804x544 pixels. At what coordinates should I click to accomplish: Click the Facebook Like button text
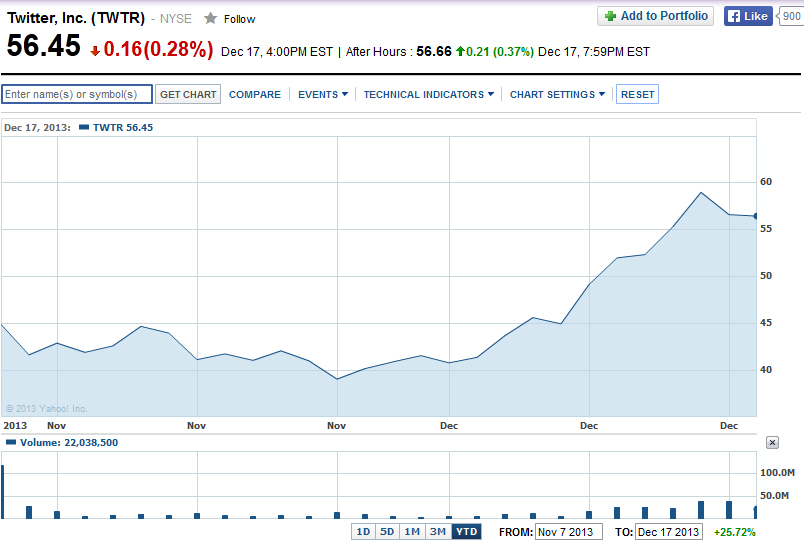[x=756, y=16]
